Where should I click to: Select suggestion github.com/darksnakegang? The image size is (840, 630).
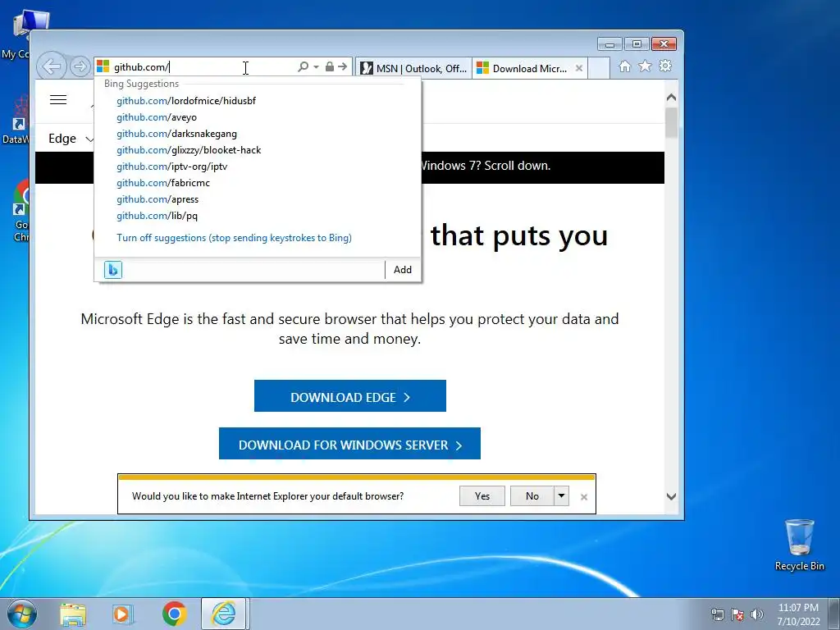[x=176, y=134]
